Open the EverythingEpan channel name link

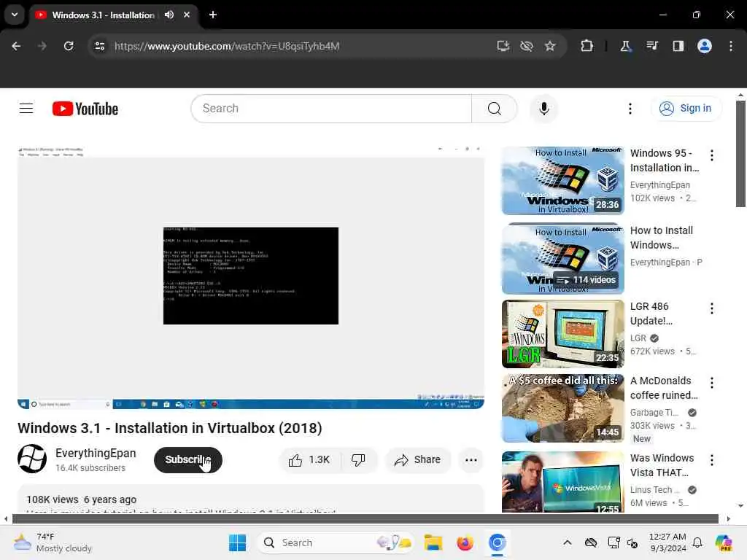tap(96, 454)
